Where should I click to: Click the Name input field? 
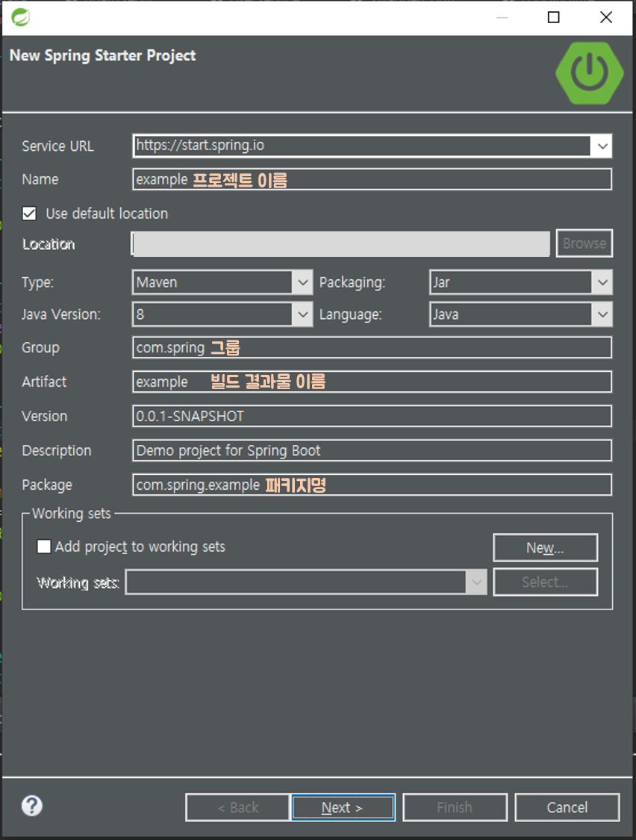pos(372,179)
